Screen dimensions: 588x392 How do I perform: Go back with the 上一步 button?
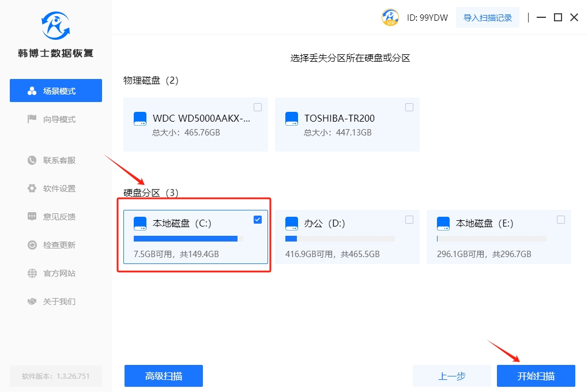(x=452, y=376)
